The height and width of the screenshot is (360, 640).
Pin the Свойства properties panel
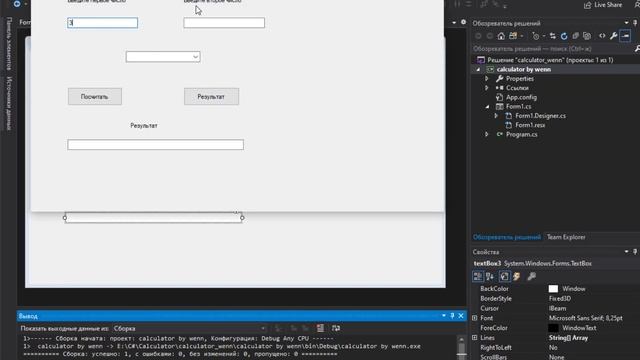click(635, 252)
